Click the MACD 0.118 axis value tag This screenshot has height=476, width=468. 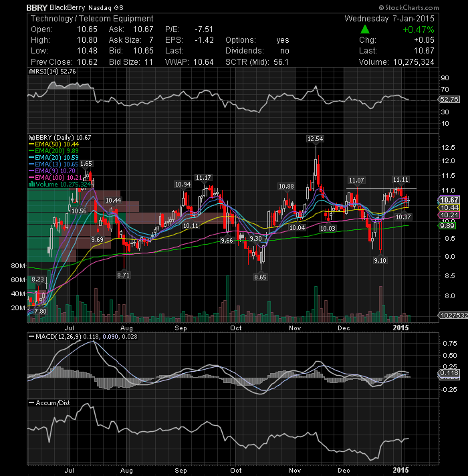[449, 373]
